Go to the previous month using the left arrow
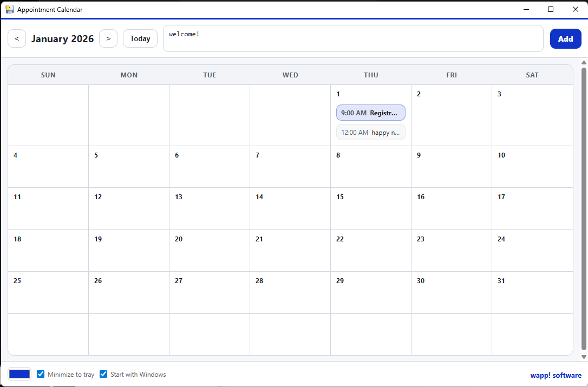 click(16, 38)
